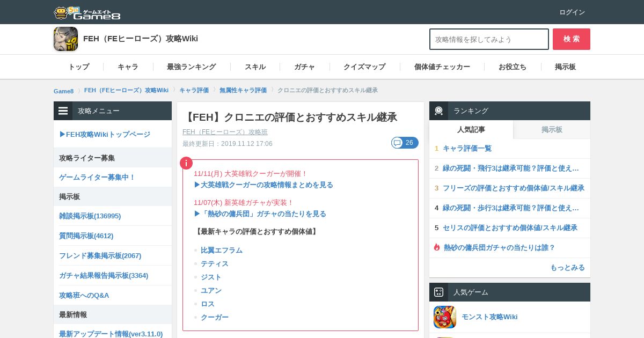Image resolution: width=644 pixels, height=338 pixels.
Task: Open the クイズマップ navigation item
Action: click(364, 67)
